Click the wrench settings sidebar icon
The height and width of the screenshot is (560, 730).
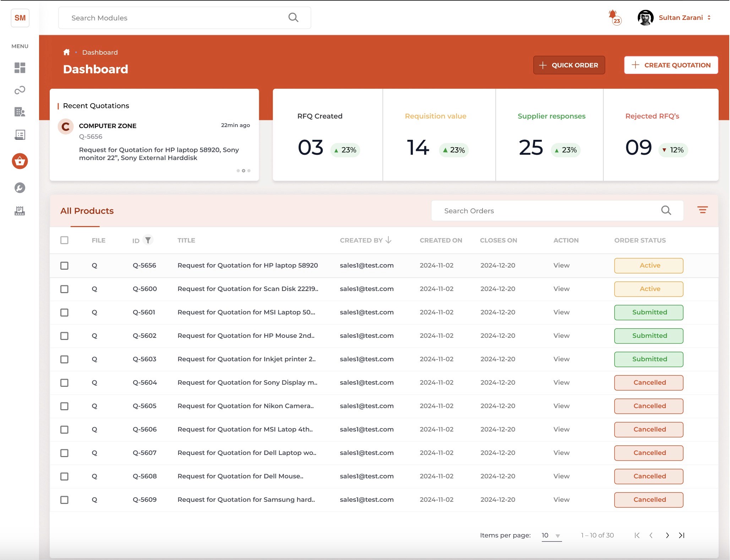click(20, 188)
